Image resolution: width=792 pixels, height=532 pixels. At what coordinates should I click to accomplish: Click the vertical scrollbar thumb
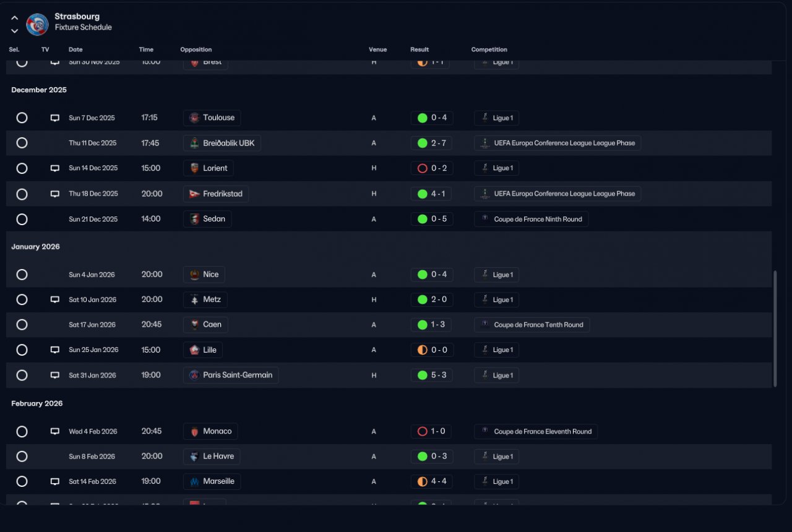[x=775, y=328]
